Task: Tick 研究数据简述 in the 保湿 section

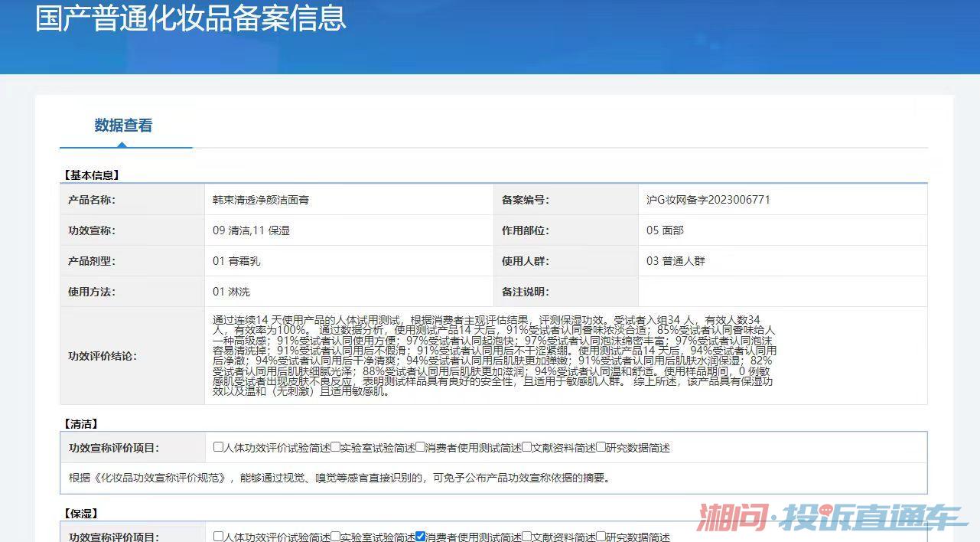Action: coord(601,537)
